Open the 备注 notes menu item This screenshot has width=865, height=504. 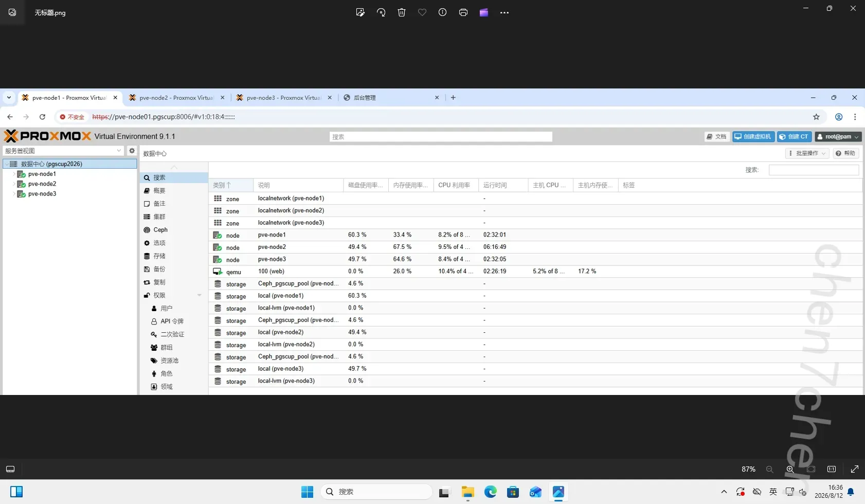pyautogui.click(x=174, y=204)
